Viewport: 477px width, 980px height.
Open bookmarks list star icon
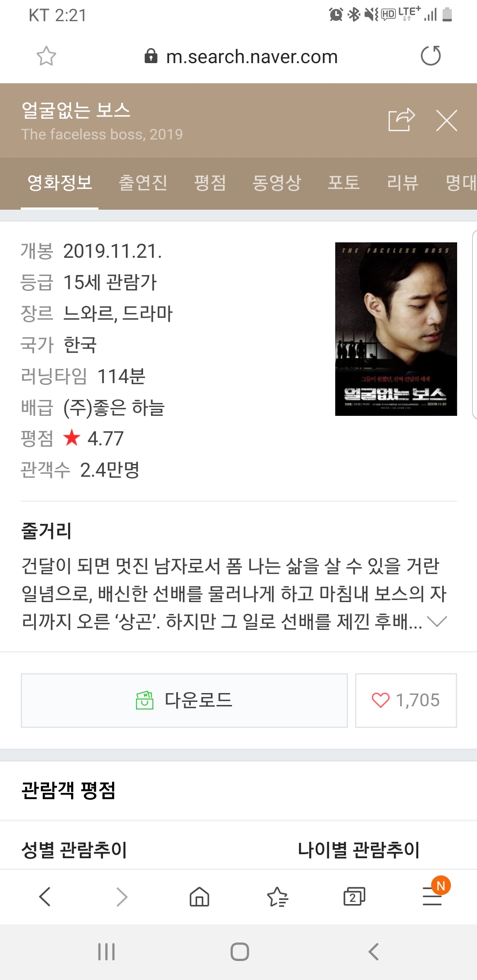click(277, 897)
